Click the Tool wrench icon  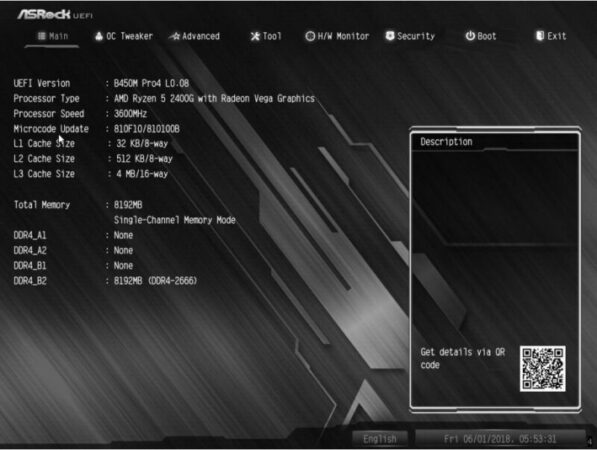(x=255, y=37)
